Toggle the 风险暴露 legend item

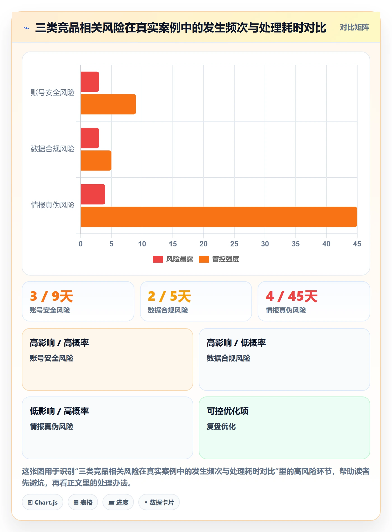[x=173, y=259]
